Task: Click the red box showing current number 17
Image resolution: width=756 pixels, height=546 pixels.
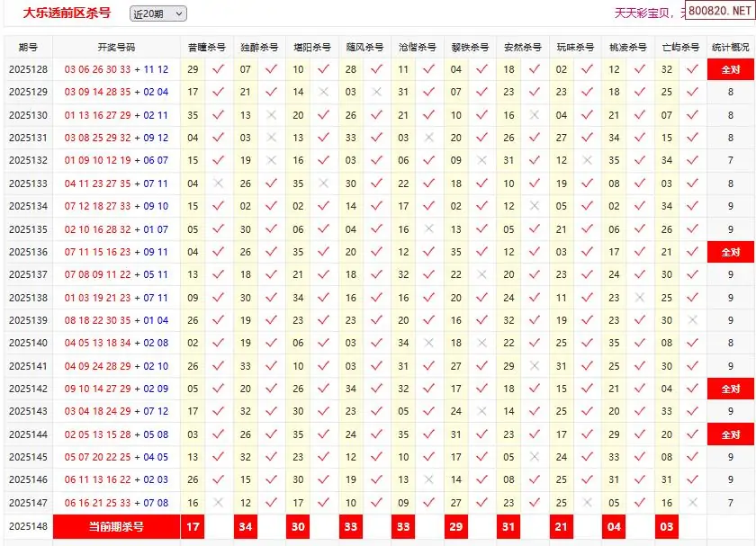Action: tap(192, 526)
